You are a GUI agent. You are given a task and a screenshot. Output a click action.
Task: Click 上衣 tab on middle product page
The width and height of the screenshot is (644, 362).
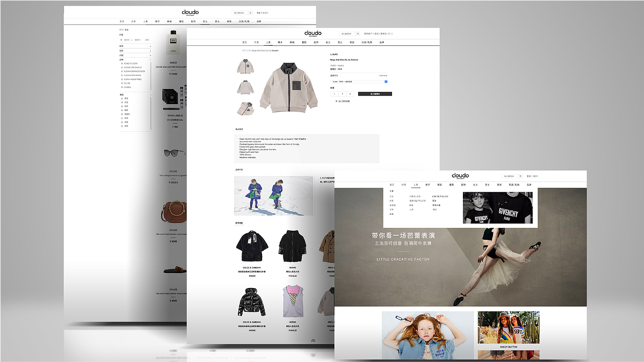269,42
